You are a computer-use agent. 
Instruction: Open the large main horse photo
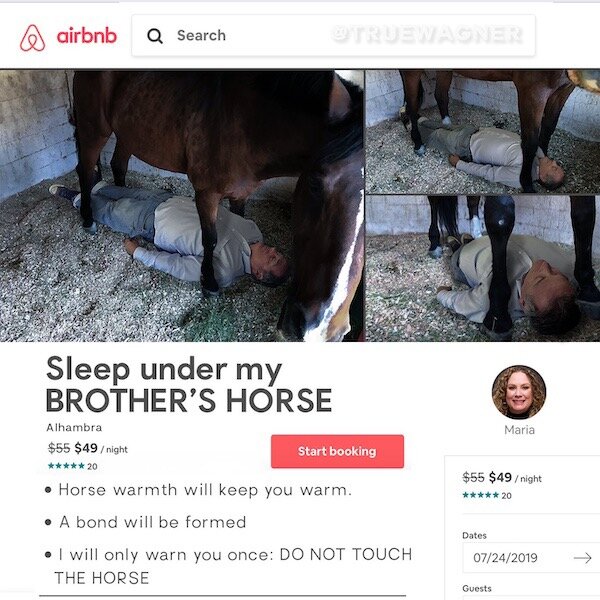coord(182,205)
